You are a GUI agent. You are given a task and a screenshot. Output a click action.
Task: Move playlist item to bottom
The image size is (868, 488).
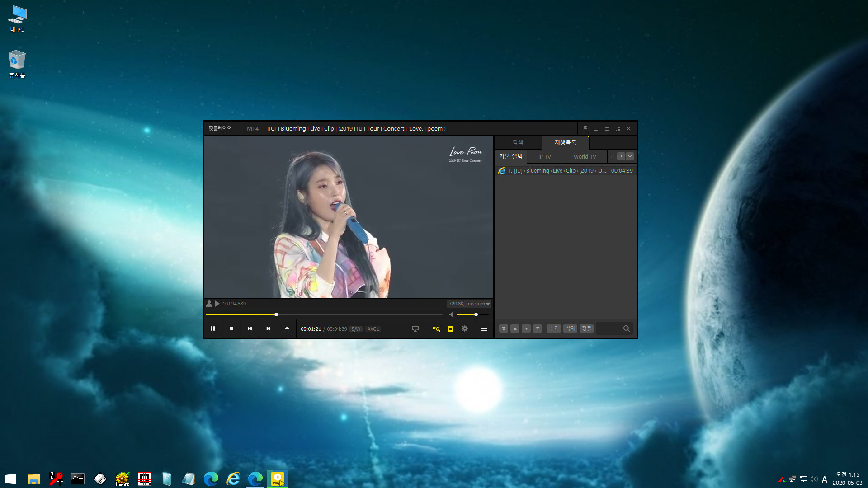pyautogui.click(x=538, y=328)
